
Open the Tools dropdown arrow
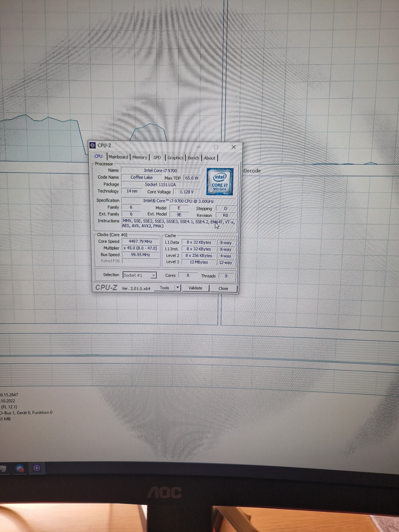click(x=178, y=287)
